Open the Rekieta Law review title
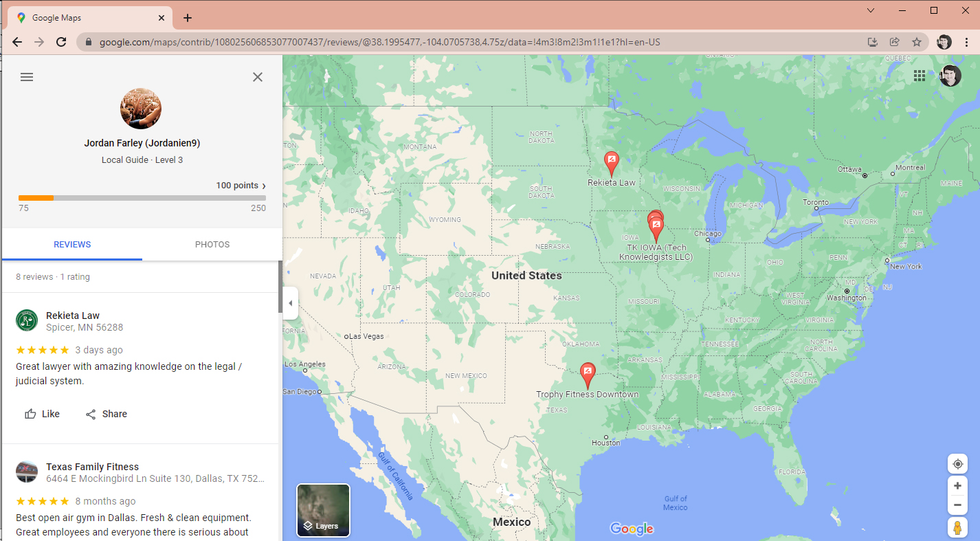The height and width of the screenshot is (541, 980). click(x=73, y=316)
